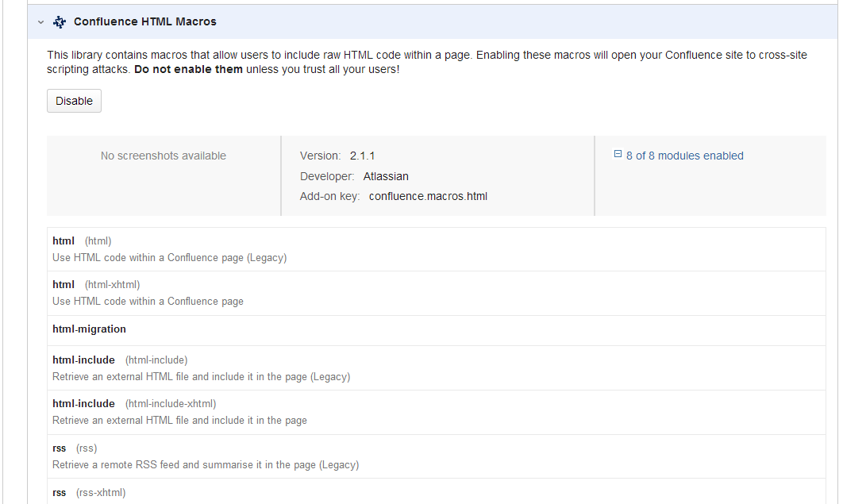Click the collapse chevron beside the title
Screen dimensions: 843x504
click(40, 22)
